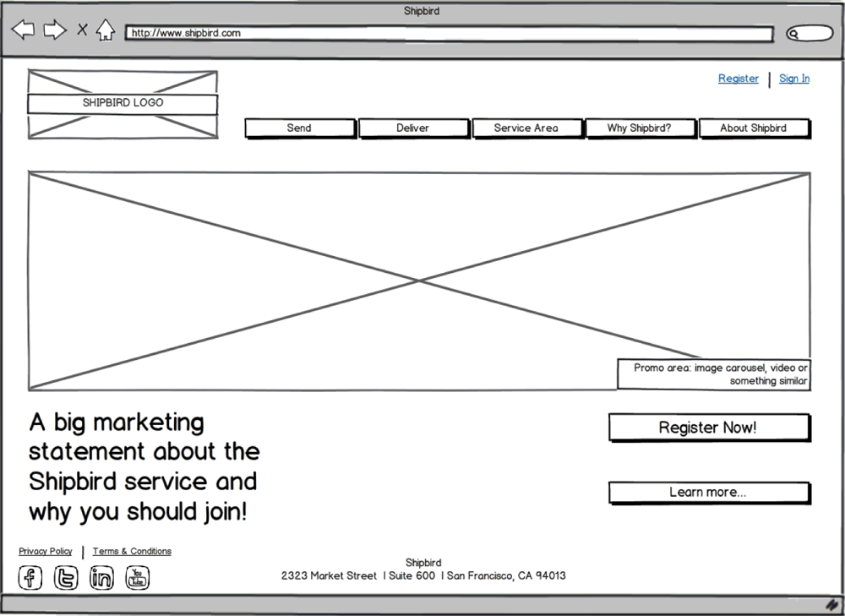
Task: Select the Service Area navigation item
Action: 527,128
